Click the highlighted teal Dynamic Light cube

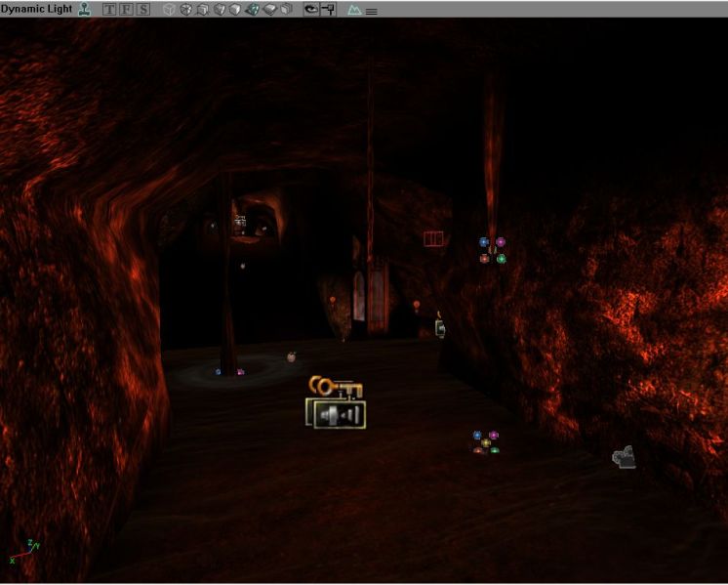tap(252, 10)
